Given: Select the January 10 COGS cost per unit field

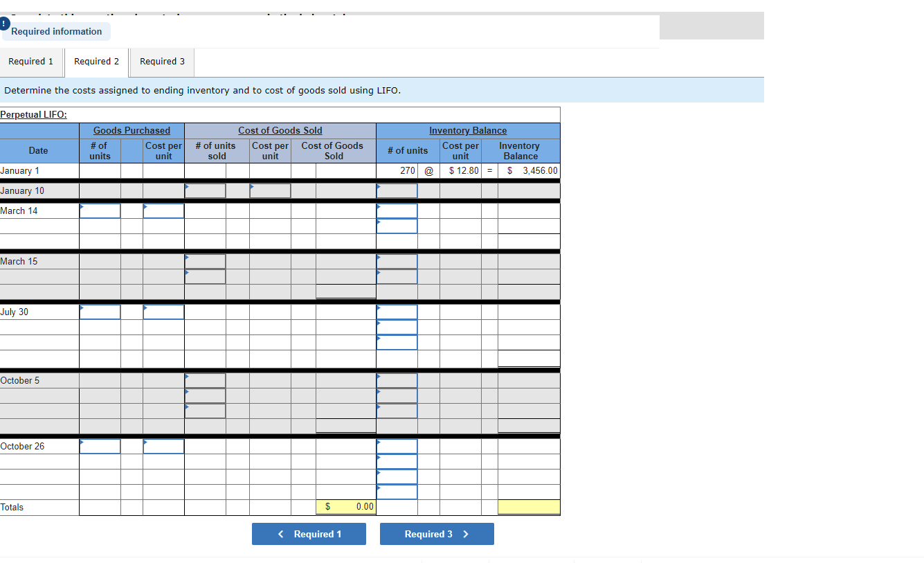Looking at the screenshot, I should click(x=270, y=190).
